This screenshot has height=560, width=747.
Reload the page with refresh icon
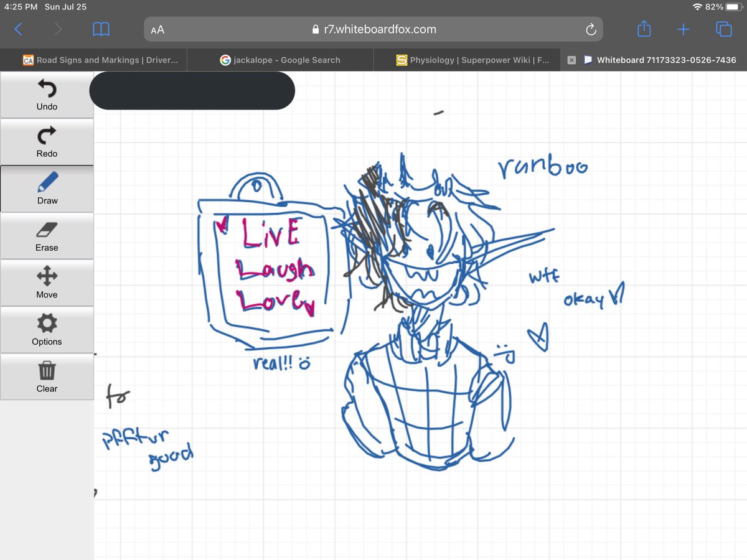point(591,29)
